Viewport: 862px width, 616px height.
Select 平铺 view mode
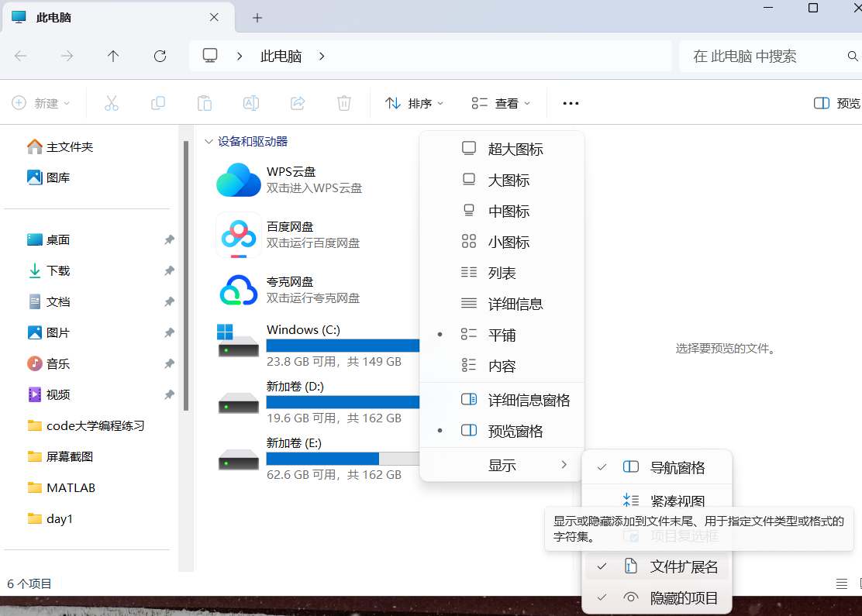tap(502, 335)
